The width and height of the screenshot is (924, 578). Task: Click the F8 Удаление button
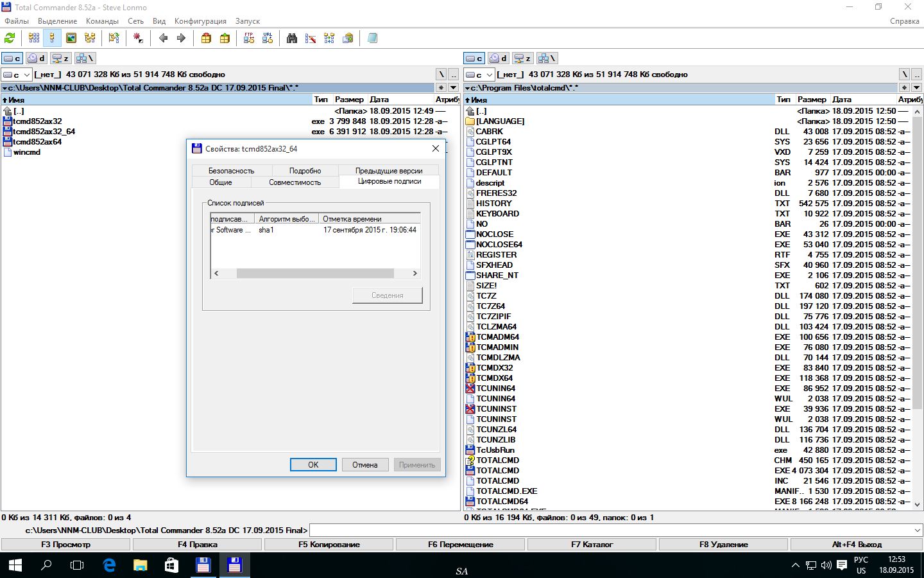[x=723, y=545]
